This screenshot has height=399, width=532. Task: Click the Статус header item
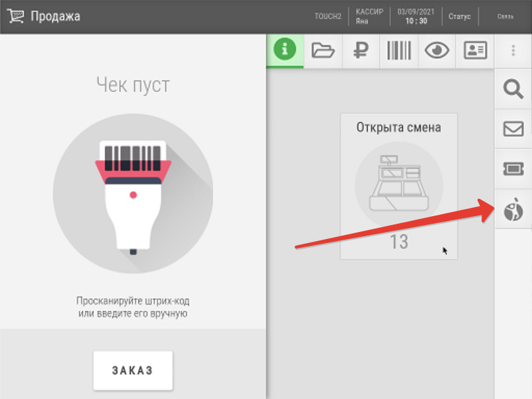pyautogui.click(x=459, y=17)
